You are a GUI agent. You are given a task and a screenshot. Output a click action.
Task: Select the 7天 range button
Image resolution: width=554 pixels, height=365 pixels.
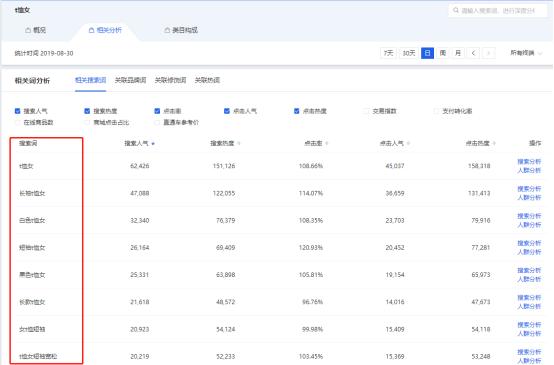pos(388,53)
